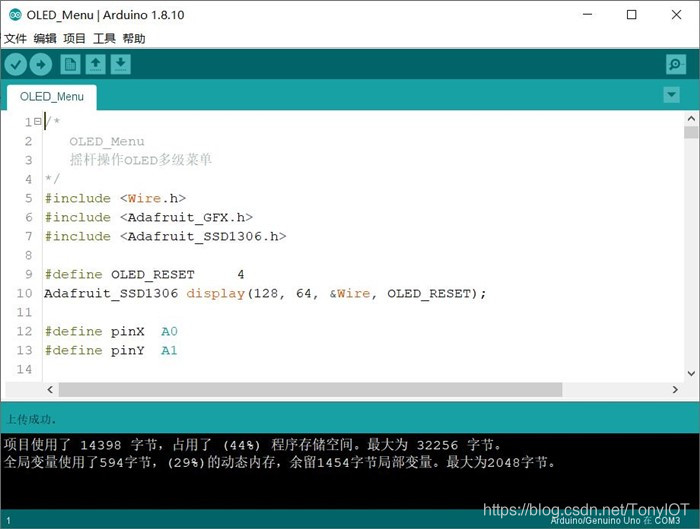Click the comment '摇杆操作OLED多级菜单' on line 3
Viewport: 700px width, 529px height.
(x=140, y=159)
